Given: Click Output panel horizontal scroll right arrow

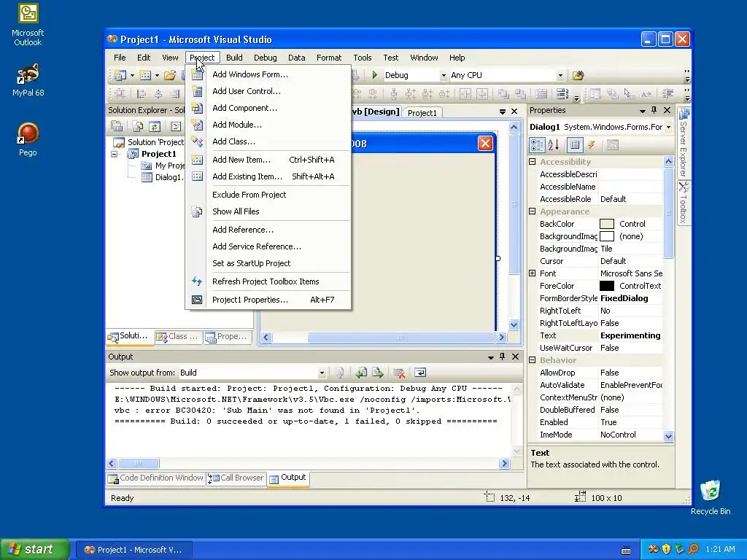Looking at the screenshot, I should (x=505, y=463).
